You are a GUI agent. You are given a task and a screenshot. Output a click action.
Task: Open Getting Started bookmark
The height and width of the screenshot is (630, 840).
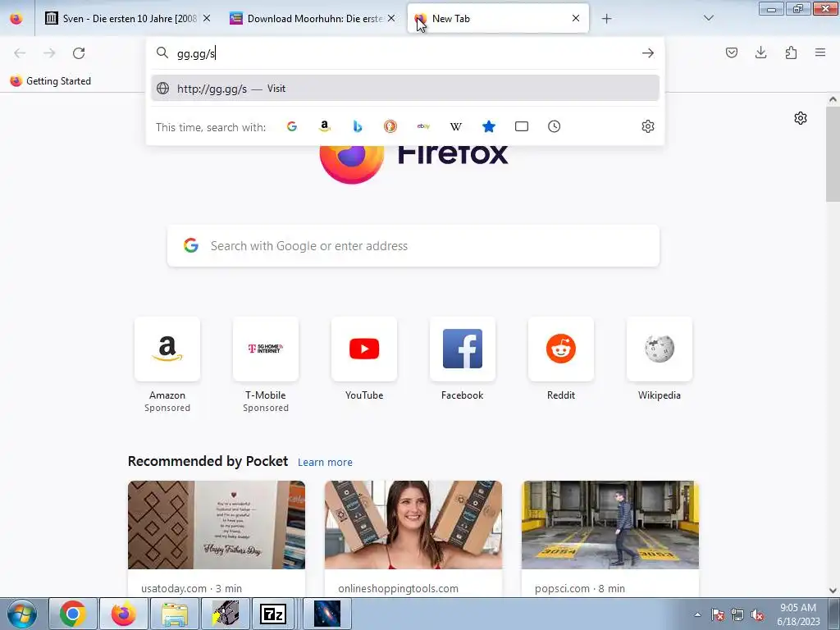coord(51,81)
